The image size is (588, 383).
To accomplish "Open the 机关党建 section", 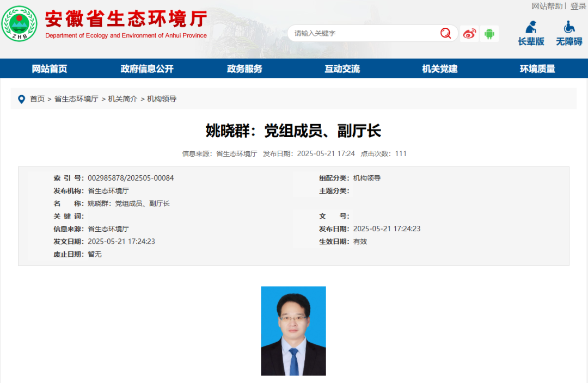I will click(x=439, y=69).
